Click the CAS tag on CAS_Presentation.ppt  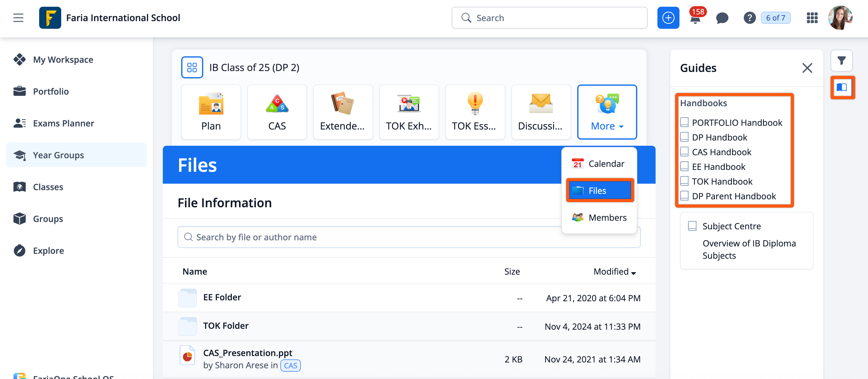pyautogui.click(x=290, y=366)
